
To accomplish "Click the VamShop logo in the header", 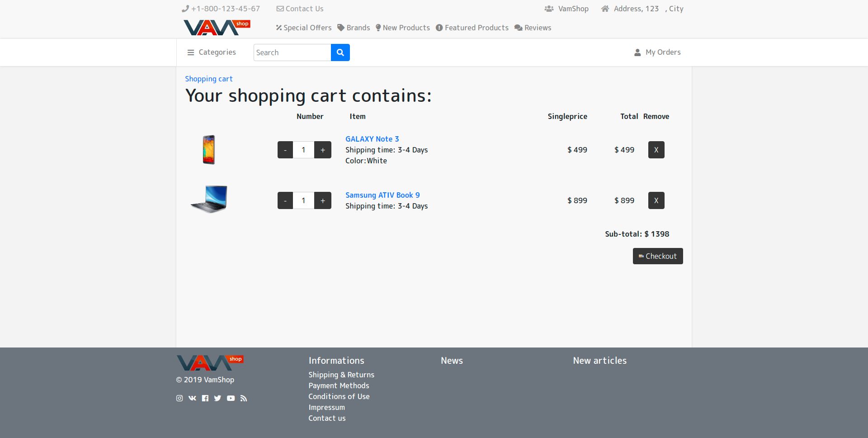I will [x=217, y=28].
